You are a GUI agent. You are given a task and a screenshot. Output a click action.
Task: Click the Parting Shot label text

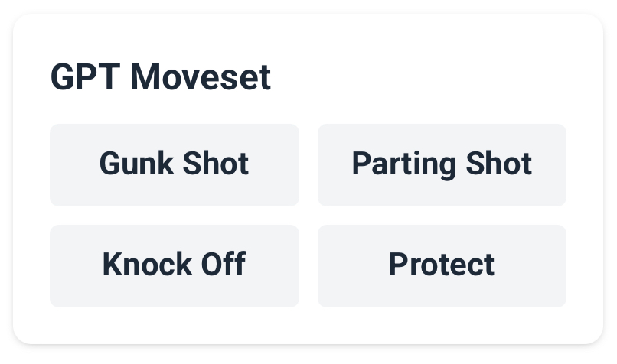pos(442,164)
